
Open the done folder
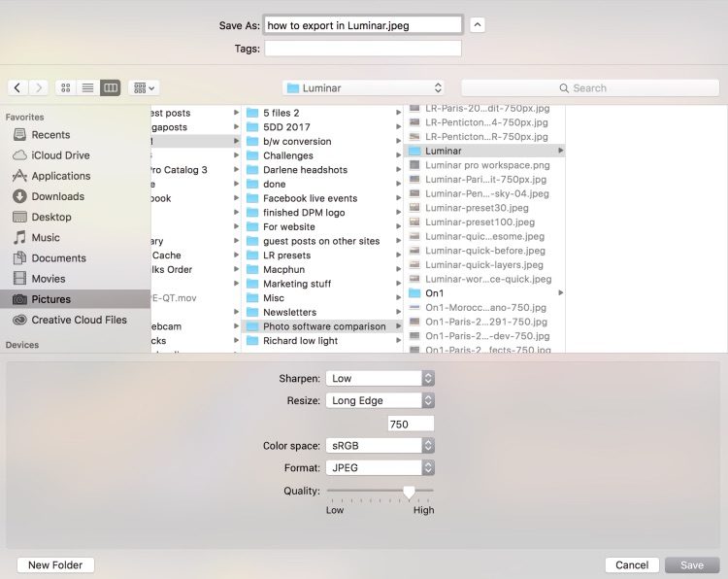[322, 184]
